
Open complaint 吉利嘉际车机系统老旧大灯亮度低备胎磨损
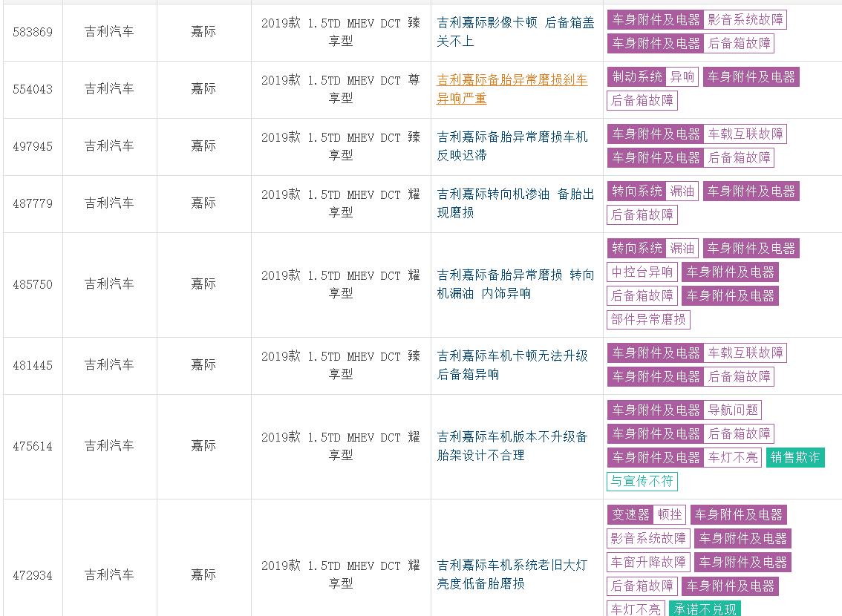click(x=512, y=574)
